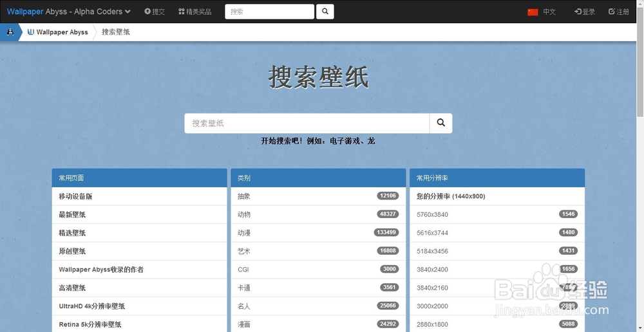Click the 133499 count badge for 动漫
The image size is (644, 332).
pyautogui.click(x=386, y=232)
